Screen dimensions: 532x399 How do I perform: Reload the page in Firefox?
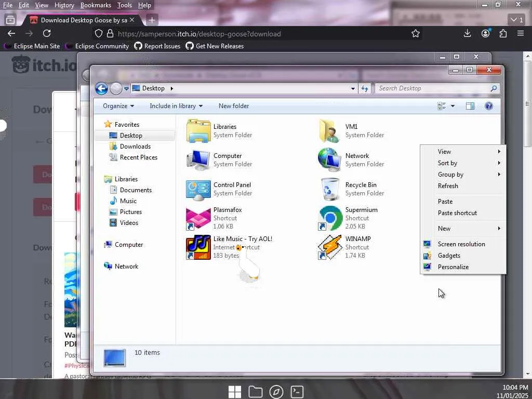click(47, 33)
